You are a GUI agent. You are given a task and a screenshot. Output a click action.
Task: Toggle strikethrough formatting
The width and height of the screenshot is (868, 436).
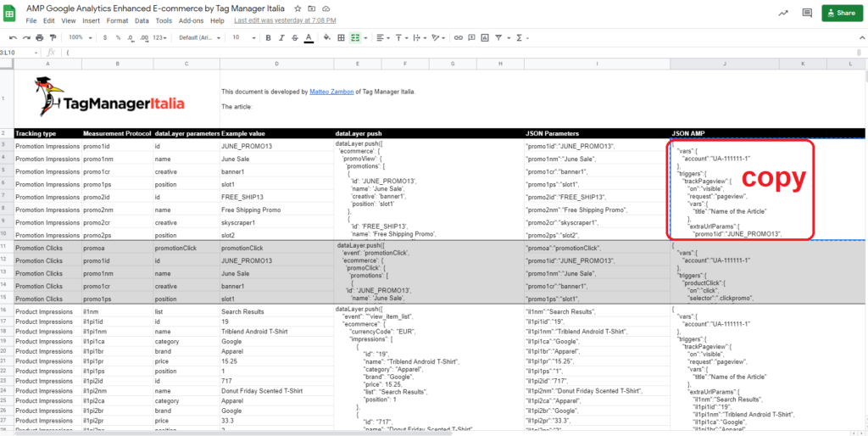[x=294, y=37]
